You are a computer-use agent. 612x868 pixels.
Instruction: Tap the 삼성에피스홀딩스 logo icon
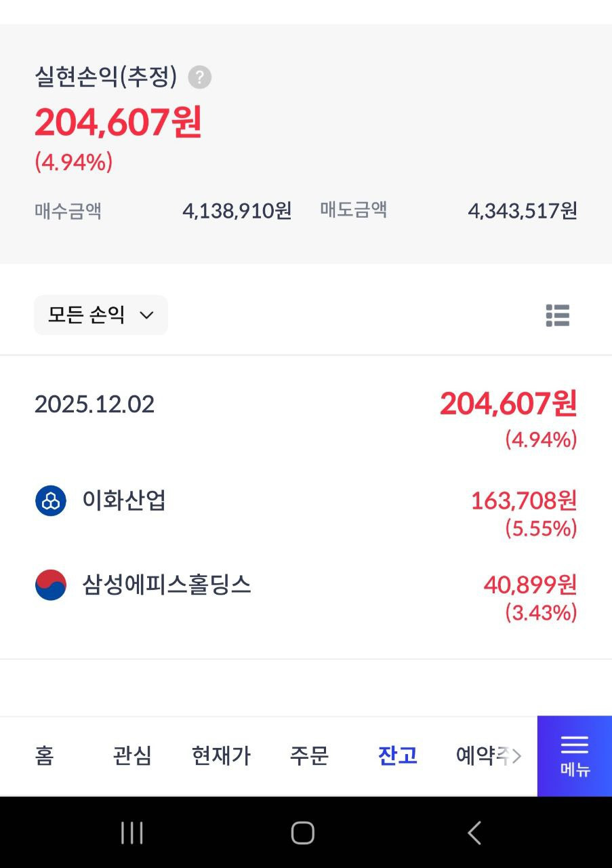[51, 585]
